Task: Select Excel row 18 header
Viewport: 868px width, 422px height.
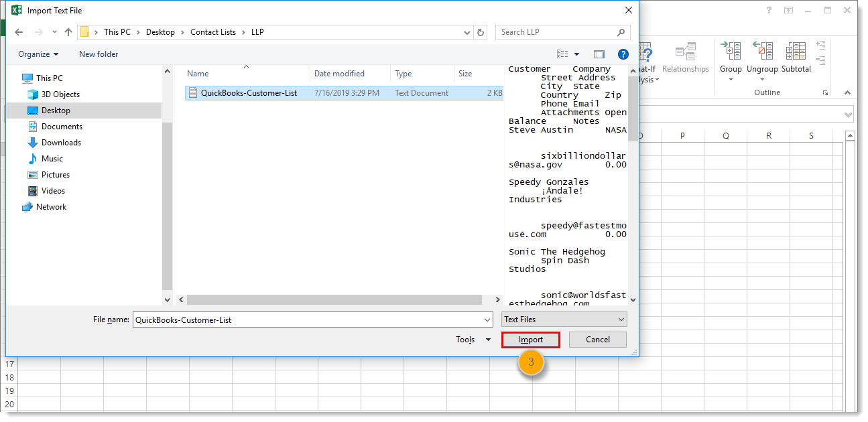Action: click(x=9, y=378)
